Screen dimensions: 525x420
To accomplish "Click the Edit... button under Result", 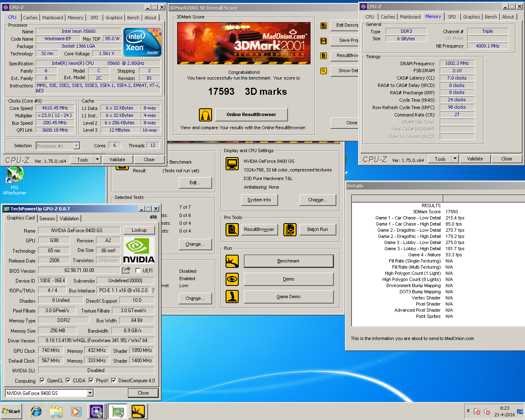I will coord(195,183).
